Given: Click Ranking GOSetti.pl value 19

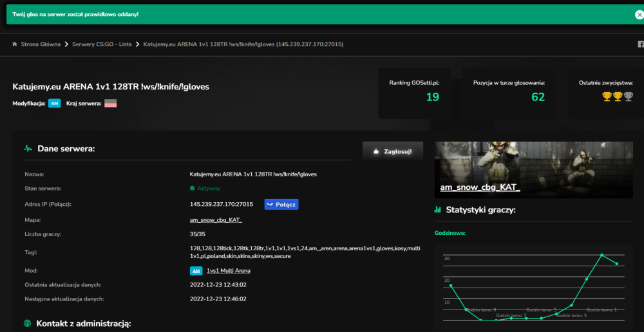Looking at the screenshot, I should point(433,97).
